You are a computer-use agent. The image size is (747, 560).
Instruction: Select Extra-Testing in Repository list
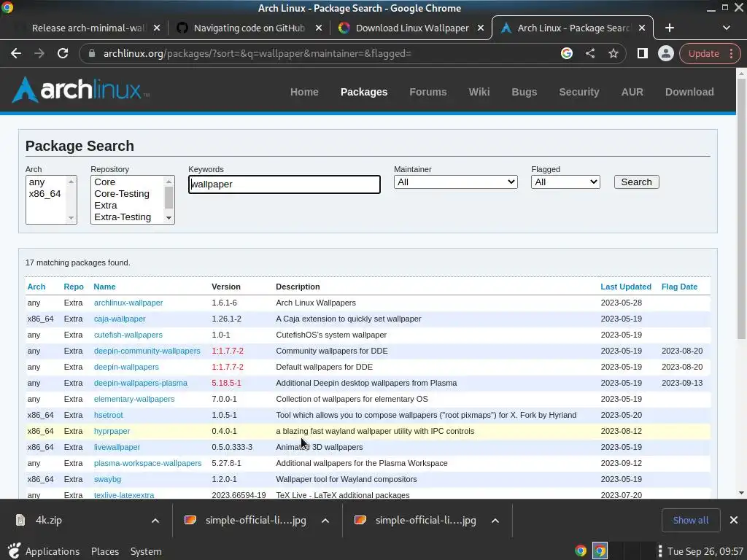coord(123,217)
